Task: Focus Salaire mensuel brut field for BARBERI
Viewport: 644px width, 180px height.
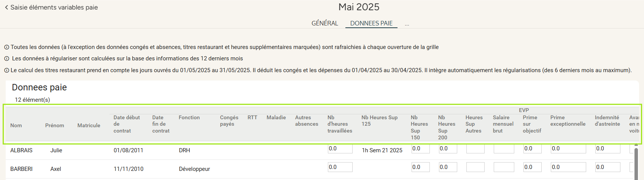Action: pos(504,167)
